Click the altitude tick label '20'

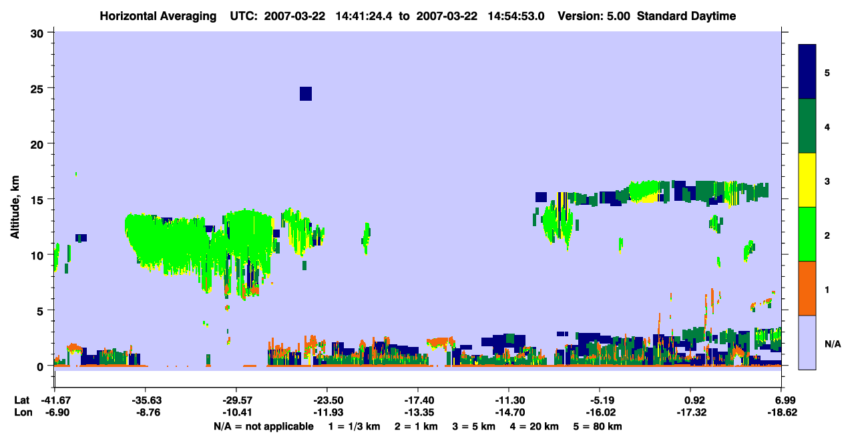click(x=39, y=143)
